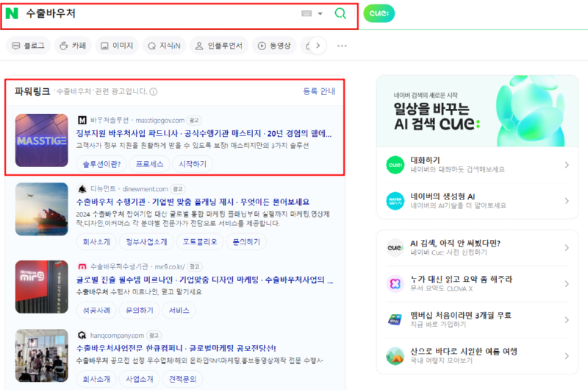
Task: Expand the 네이버의 생성형 AI chevron
Action: click(566, 201)
